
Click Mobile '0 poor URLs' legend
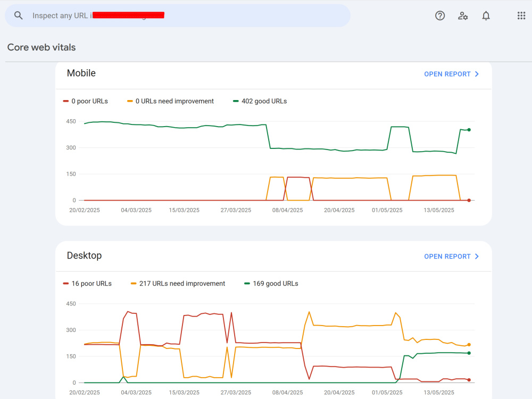pyautogui.click(x=86, y=101)
